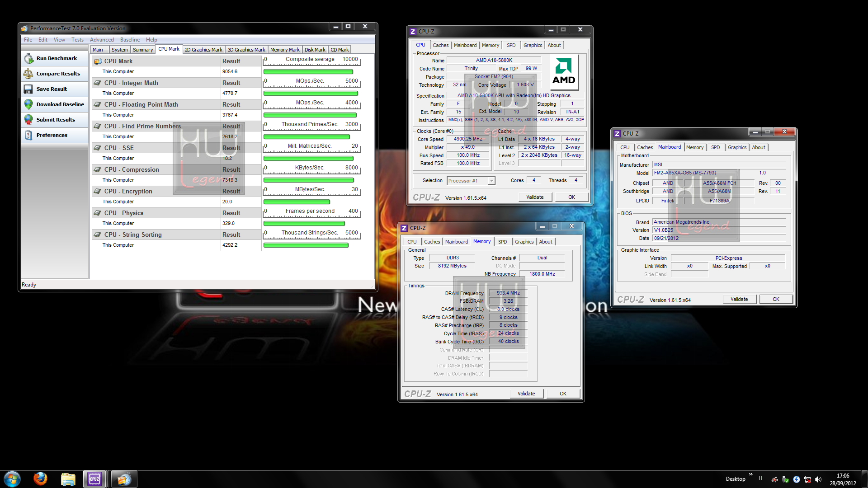Screen dimensions: 868x488
Task: Click OK in CPU-Z processor window
Action: tap(571, 197)
